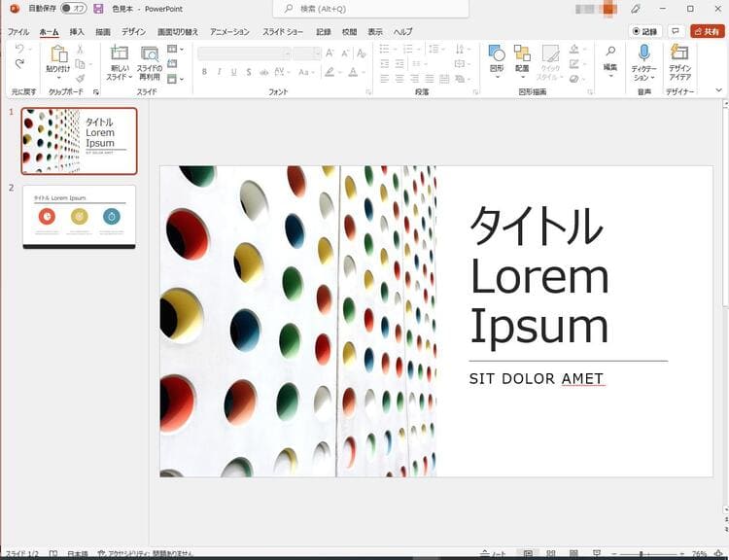The image size is (729, 560).
Task: Switch to Reading view in status bar
Action: pos(573,554)
